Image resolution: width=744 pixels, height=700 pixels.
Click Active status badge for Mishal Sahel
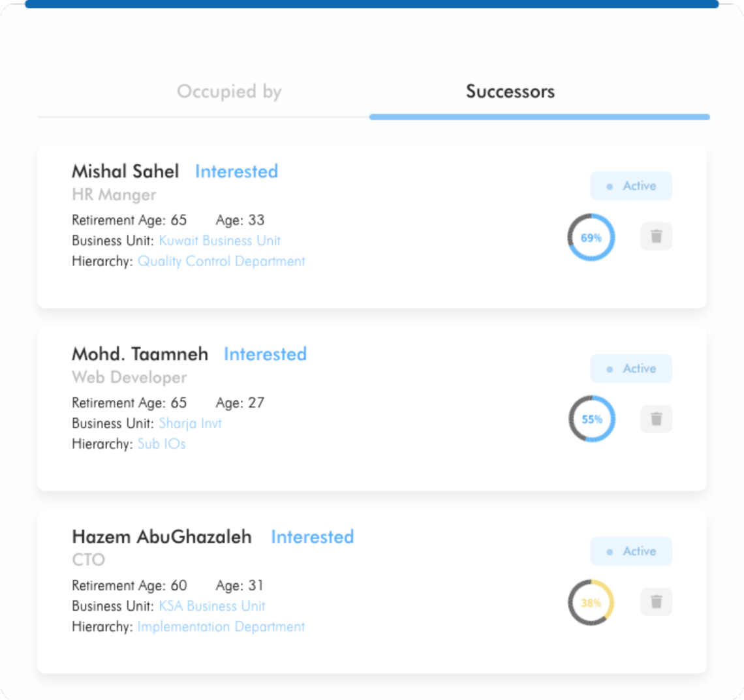pos(631,186)
